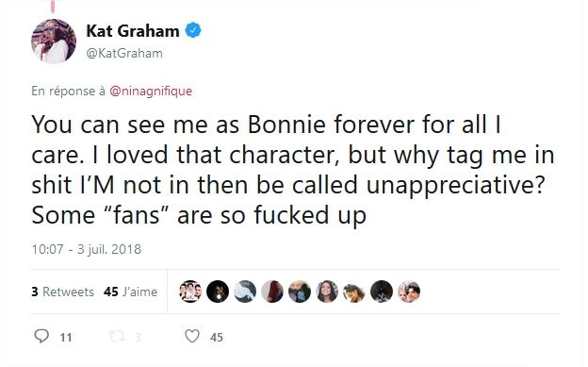View the 3 Retweets list
The width and height of the screenshot is (588, 367).
(x=62, y=292)
